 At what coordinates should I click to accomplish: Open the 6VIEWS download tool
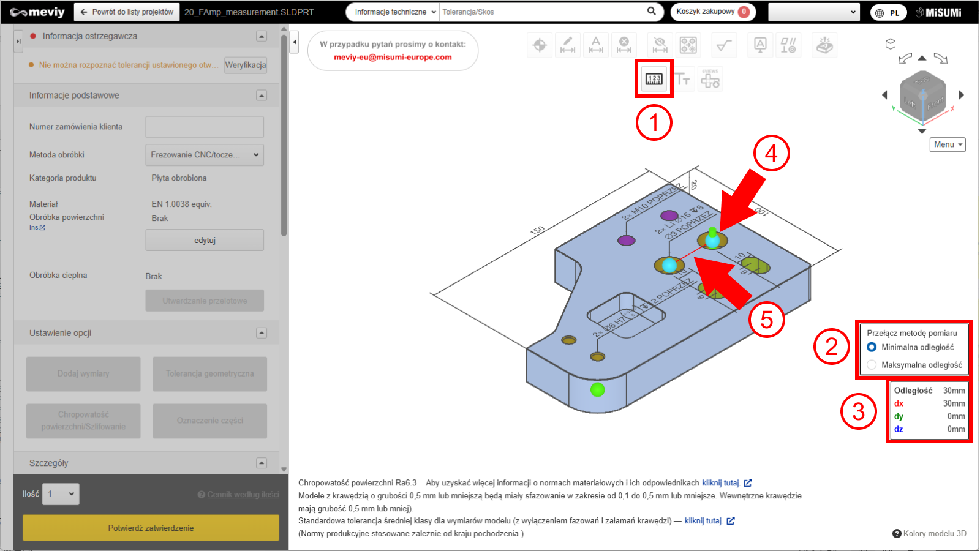tap(710, 79)
